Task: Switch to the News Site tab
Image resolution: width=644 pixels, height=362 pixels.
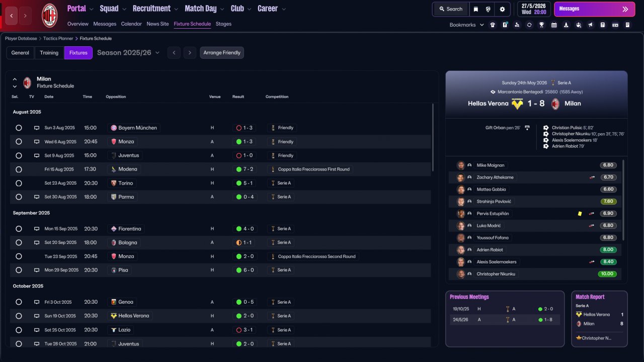Action: 158,24
